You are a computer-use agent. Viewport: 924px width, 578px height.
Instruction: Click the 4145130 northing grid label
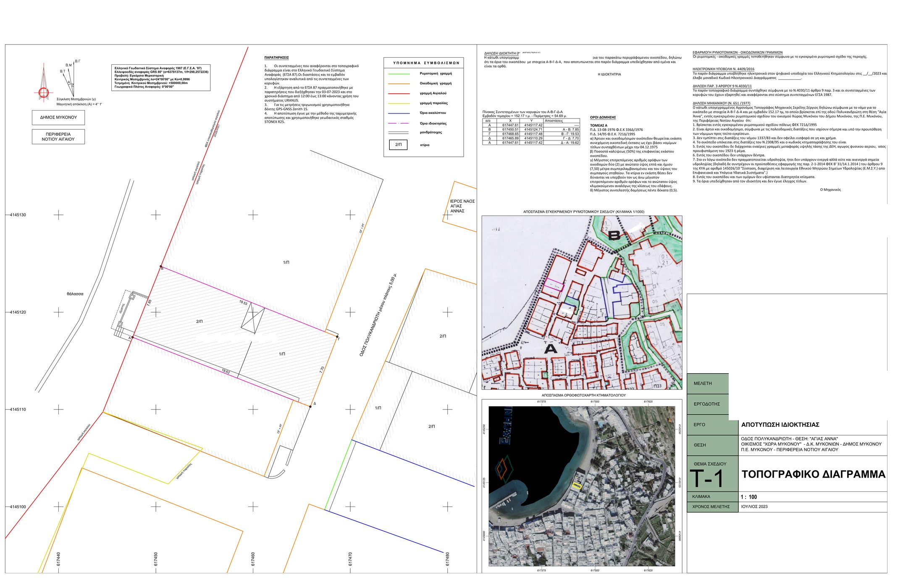tap(18, 215)
